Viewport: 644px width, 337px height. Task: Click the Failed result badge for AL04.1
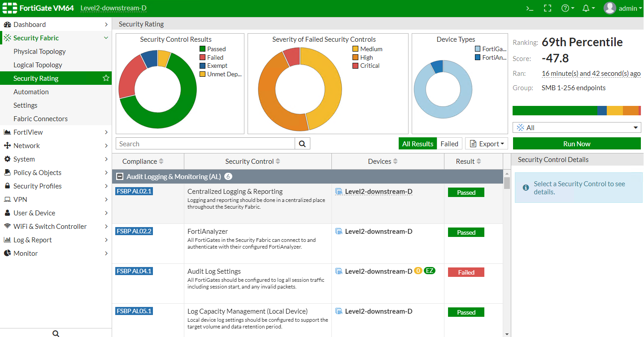coord(466,272)
